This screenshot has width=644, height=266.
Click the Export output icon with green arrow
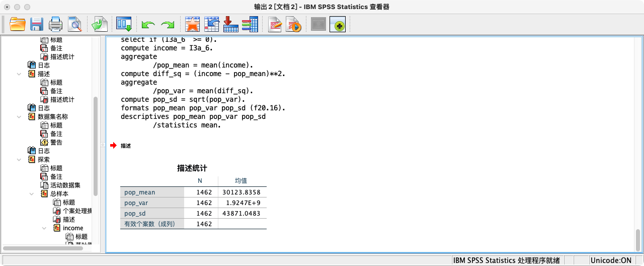(x=100, y=24)
